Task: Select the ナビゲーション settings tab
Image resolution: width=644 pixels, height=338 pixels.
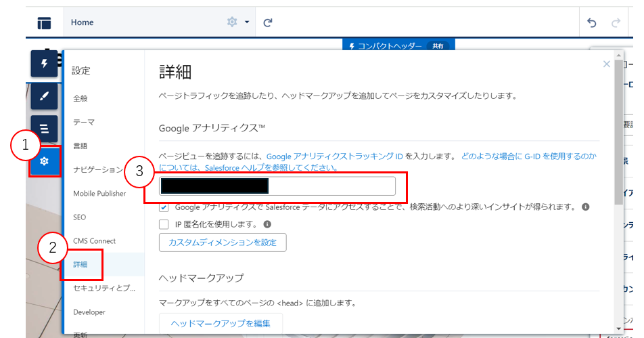Action: (97, 169)
